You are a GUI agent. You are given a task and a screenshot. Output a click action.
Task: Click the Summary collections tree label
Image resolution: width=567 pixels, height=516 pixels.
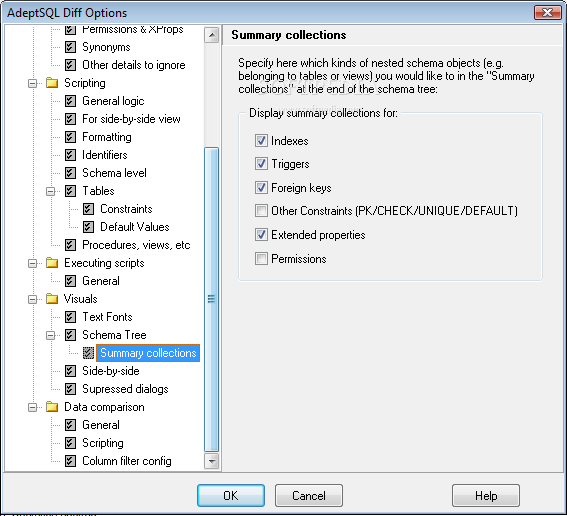click(148, 353)
